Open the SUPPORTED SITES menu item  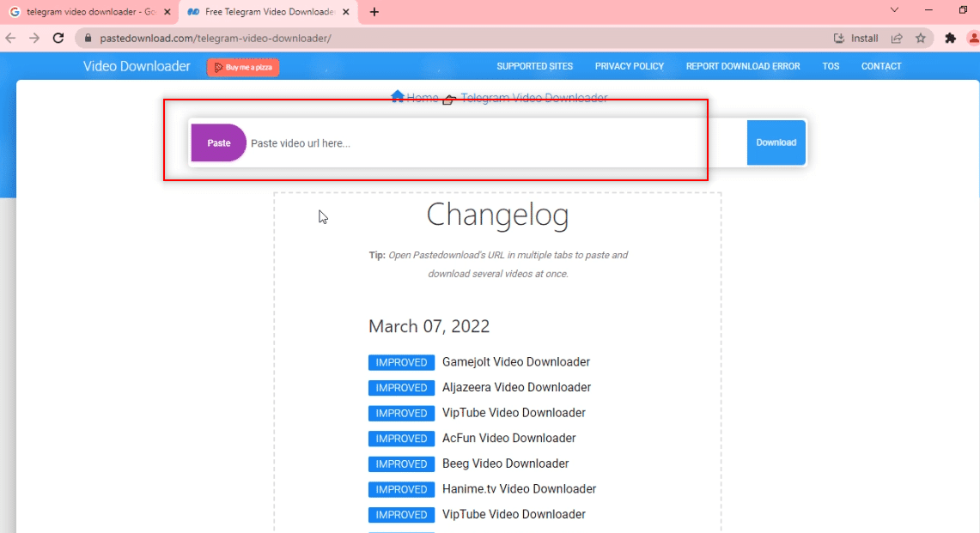click(535, 66)
